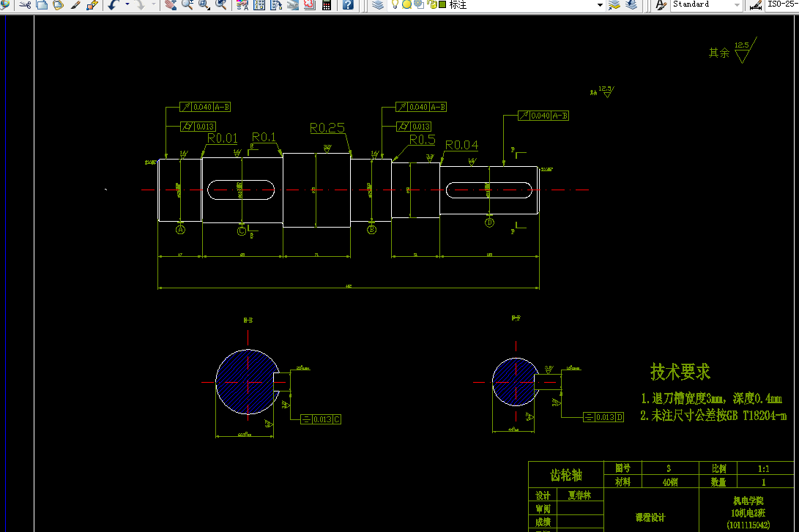Open the QuickCalc calculator icon

[x=327, y=5]
